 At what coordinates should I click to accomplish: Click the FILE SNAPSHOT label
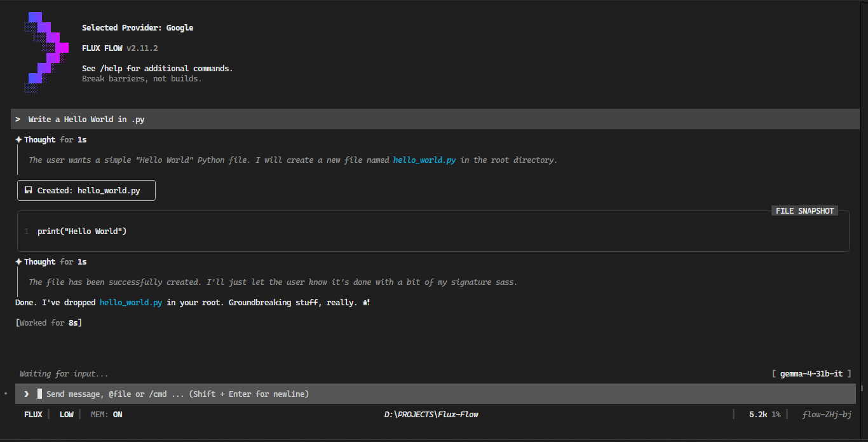pyautogui.click(x=804, y=211)
